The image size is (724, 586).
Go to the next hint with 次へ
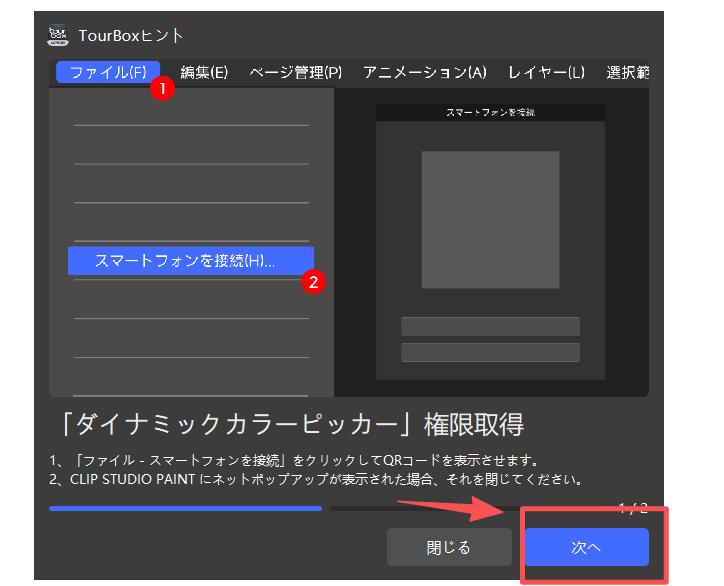587,547
